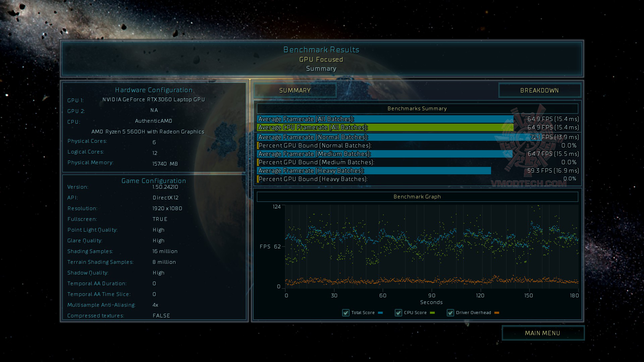This screenshot has height=362, width=644.
Task: Select the SUMMARY tab
Action: pos(295,90)
